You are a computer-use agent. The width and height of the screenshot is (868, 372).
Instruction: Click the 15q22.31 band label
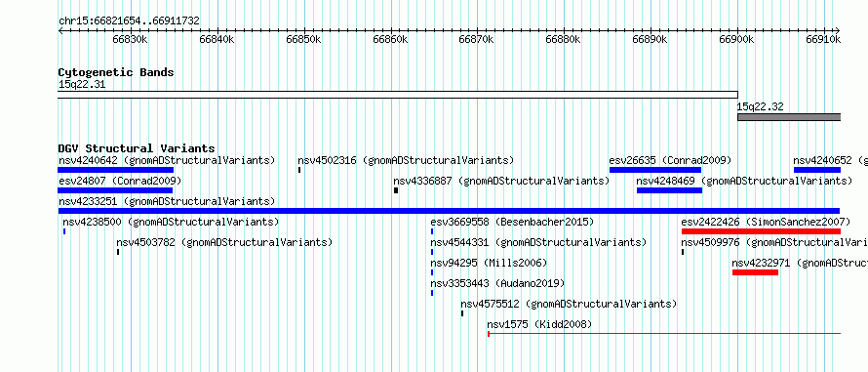click(82, 85)
